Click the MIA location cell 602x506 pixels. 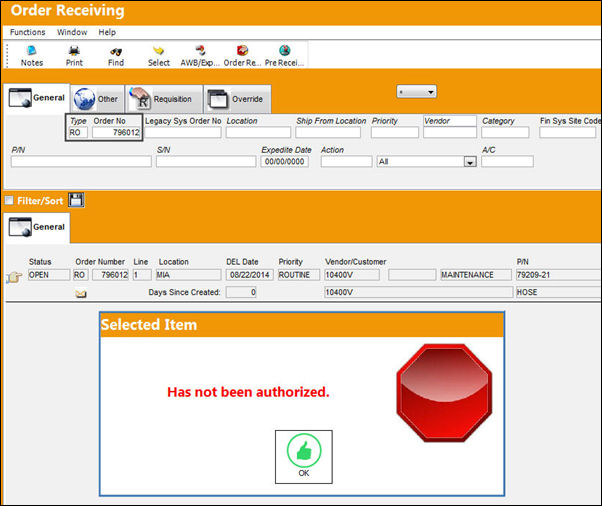tap(188, 275)
